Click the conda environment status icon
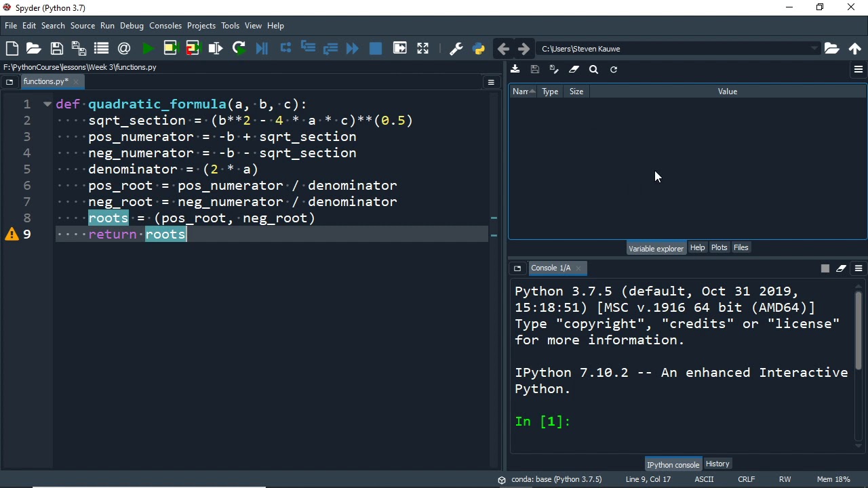 coord(502,480)
